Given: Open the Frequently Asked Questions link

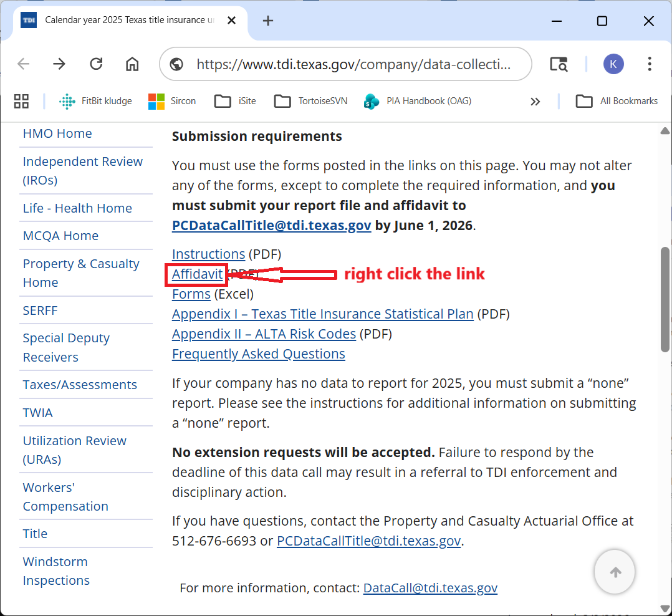Looking at the screenshot, I should click(x=258, y=354).
